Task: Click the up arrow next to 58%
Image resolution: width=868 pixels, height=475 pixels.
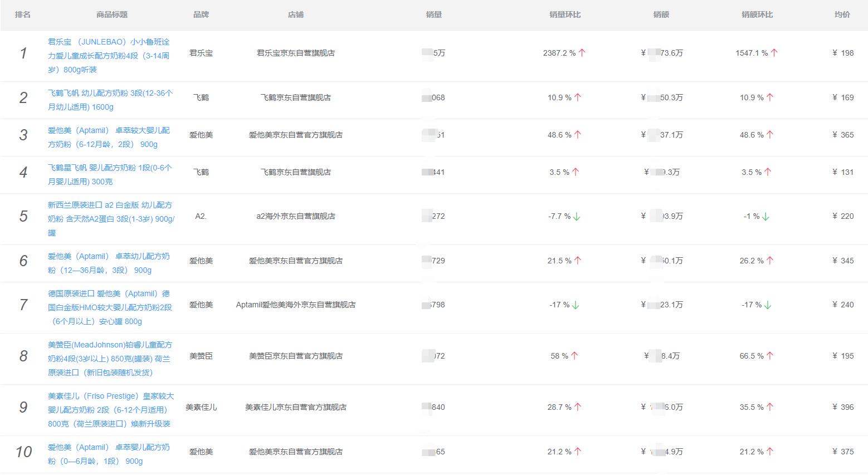Action: (573, 355)
